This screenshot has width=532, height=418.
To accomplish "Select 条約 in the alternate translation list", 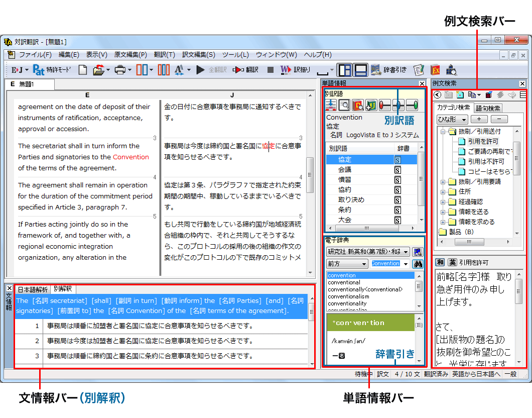I will pos(345,210).
